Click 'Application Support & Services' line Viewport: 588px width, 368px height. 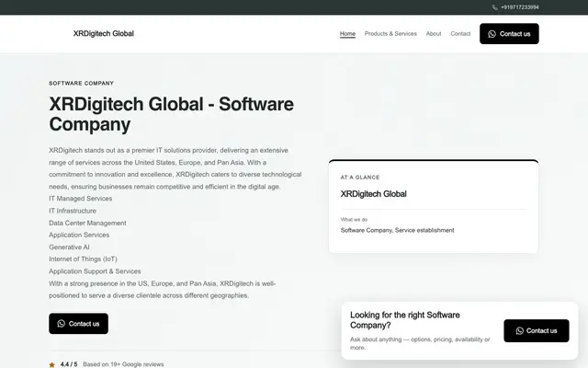(95, 271)
